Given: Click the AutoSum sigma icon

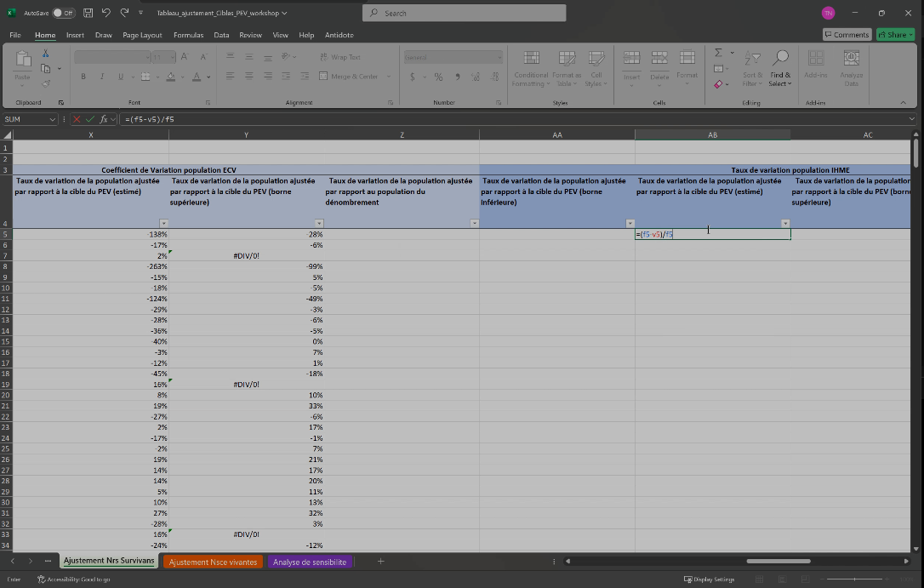Looking at the screenshot, I should (719, 53).
